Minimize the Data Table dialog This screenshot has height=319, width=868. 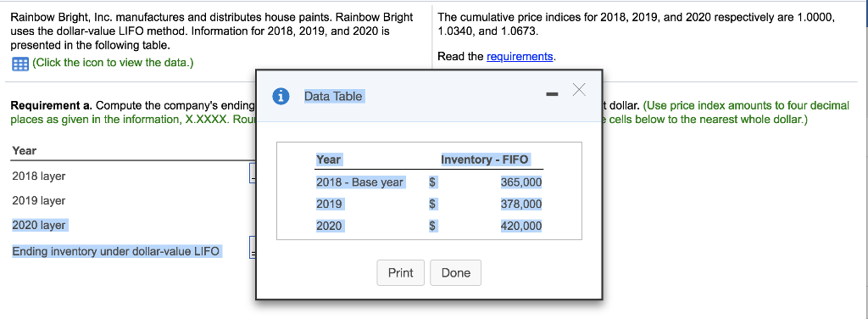pyautogui.click(x=552, y=95)
